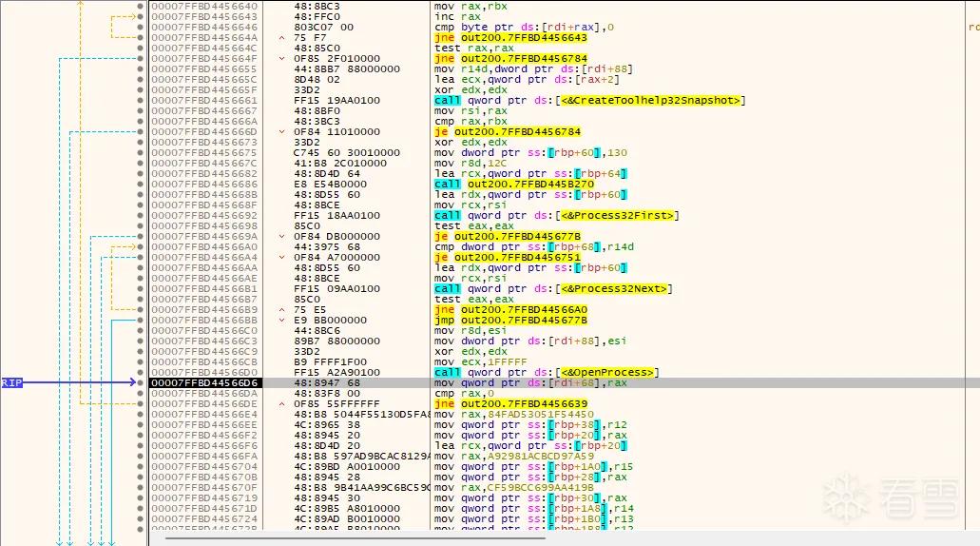The height and width of the screenshot is (546, 980).
Task: Toggle breakpoint bullet beside address 00007FFBD4456640
Action: tap(140, 7)
